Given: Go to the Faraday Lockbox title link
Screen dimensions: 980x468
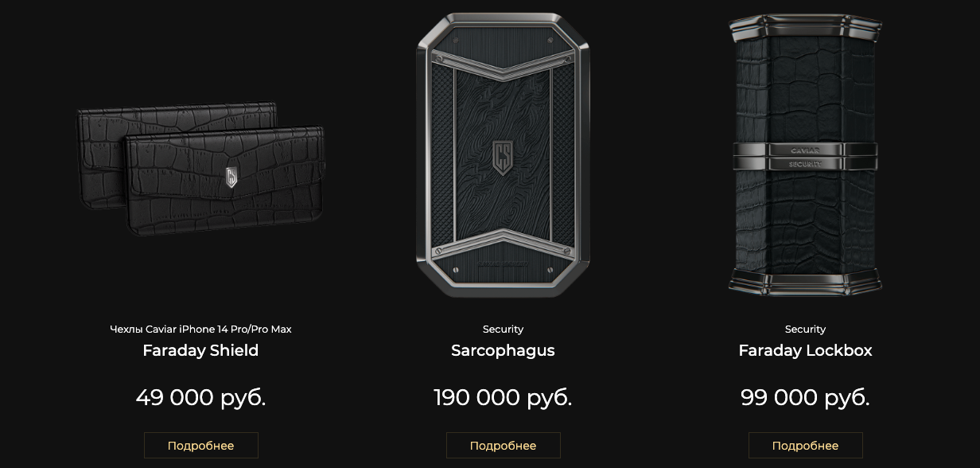Looking at the screenshot, I should tap(805, 350).
